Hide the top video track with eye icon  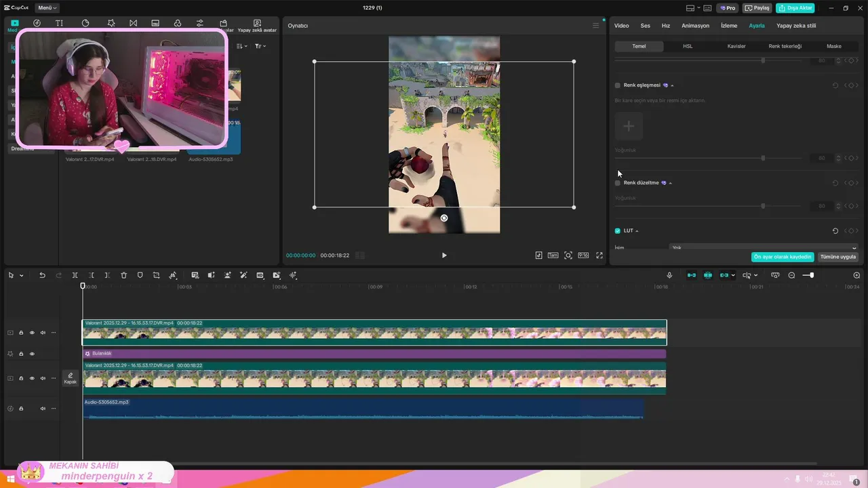click(x=32, y=333)
